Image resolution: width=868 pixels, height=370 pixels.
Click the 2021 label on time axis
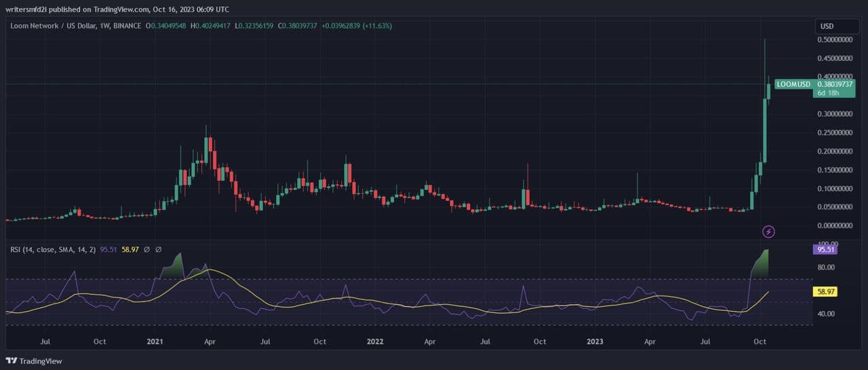(155, 341)
